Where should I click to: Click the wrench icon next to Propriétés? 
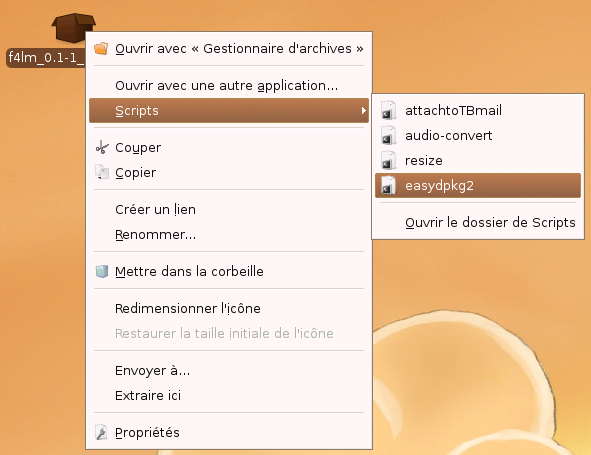pyautogui.click(x=101, y=432)
